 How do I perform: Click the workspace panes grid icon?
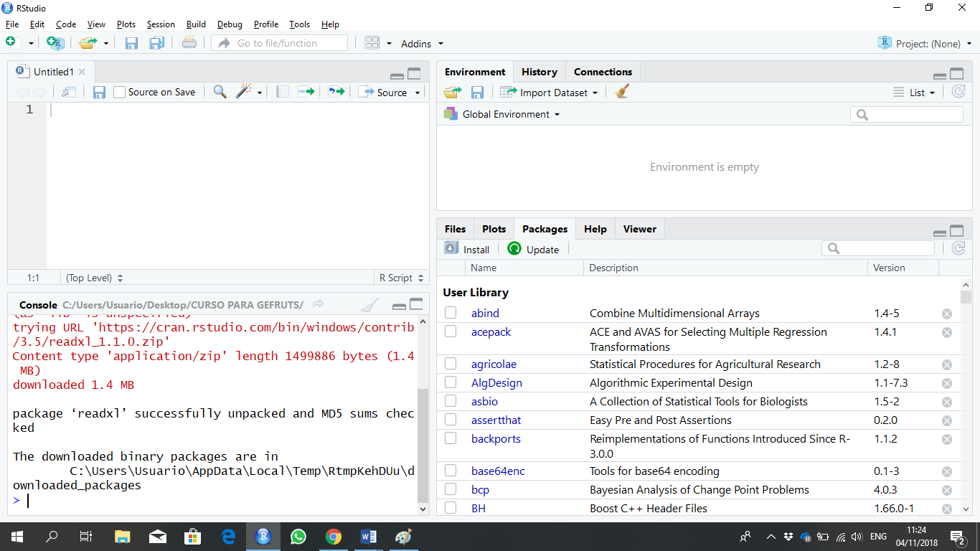[x=372, y=43]
